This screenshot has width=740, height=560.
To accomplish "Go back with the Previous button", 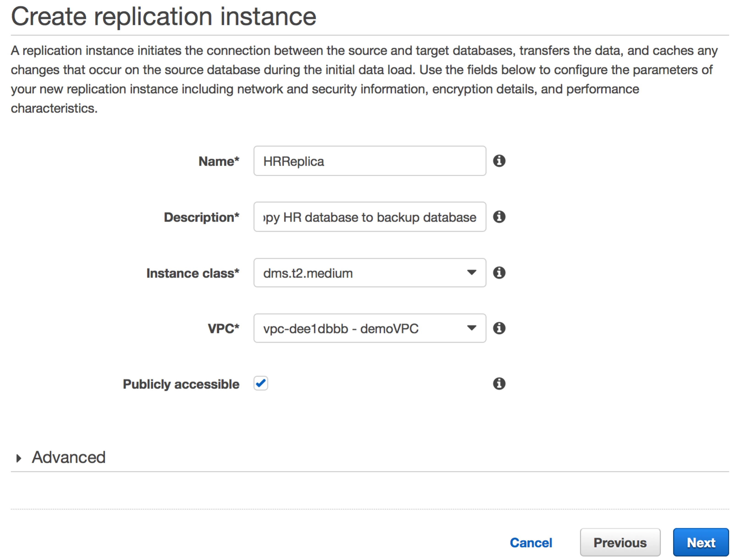I will pyautogui.click(x=620, y=543).
